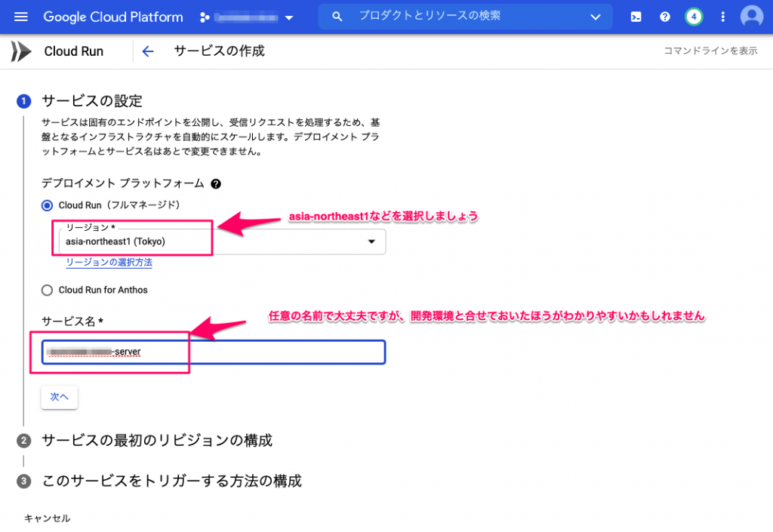Screen dimensions: 773x532
Task: Click the キャンセル button
Action: [x=48, y=518]
